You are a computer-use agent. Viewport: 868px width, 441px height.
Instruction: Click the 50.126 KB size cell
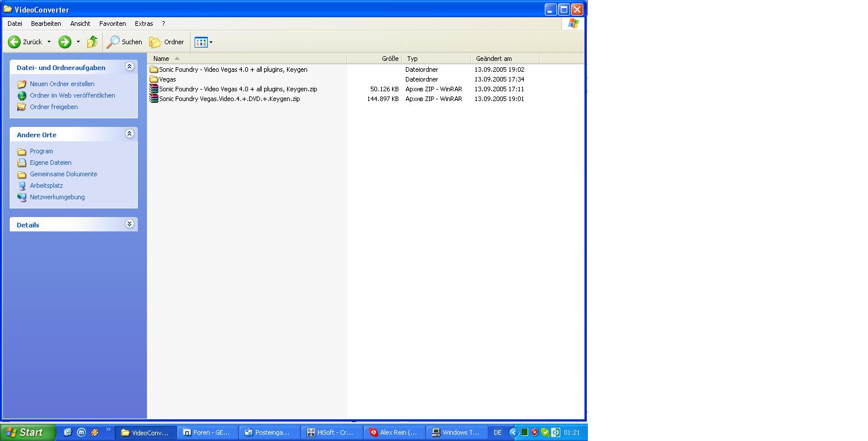384,89
